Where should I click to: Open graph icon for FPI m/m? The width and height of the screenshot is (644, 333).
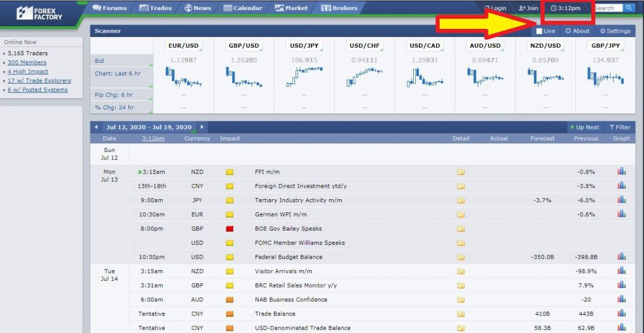(621, 172)
